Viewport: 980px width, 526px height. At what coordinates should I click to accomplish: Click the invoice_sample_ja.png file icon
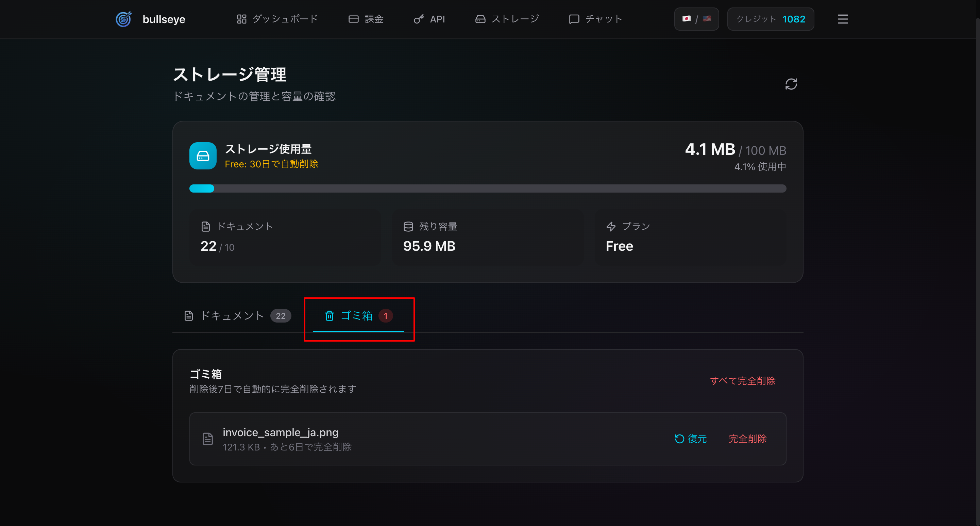click(208, 439)
